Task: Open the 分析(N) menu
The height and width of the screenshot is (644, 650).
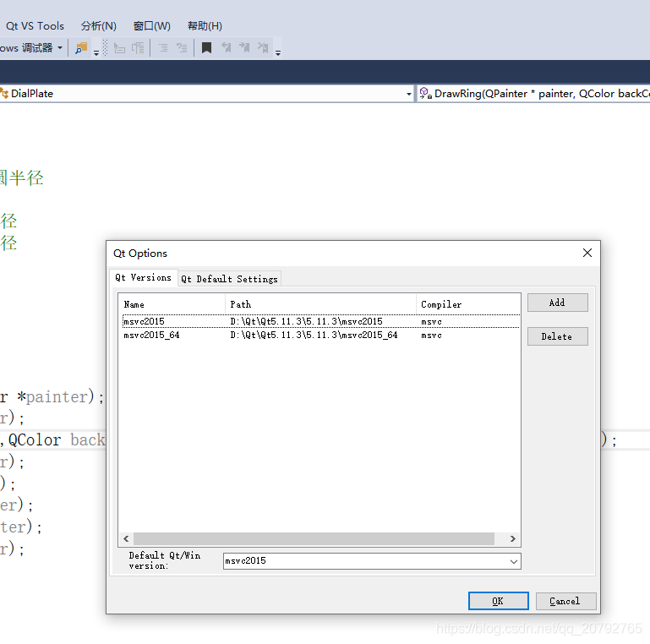Action: (x=99, y=26)
